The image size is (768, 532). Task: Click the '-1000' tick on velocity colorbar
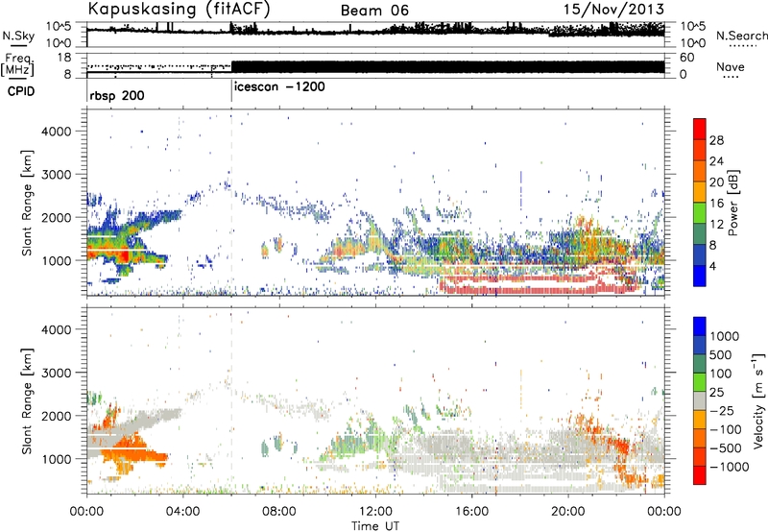(x=729, y=467)
